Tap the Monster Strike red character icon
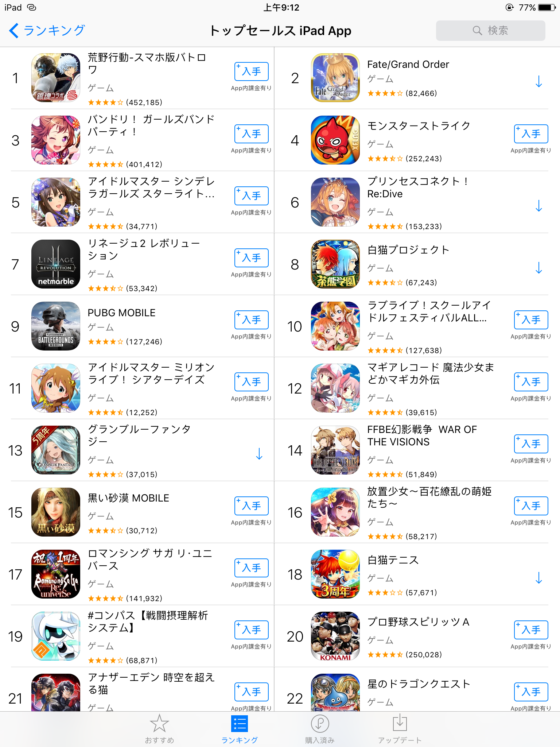 click(335, 140)
